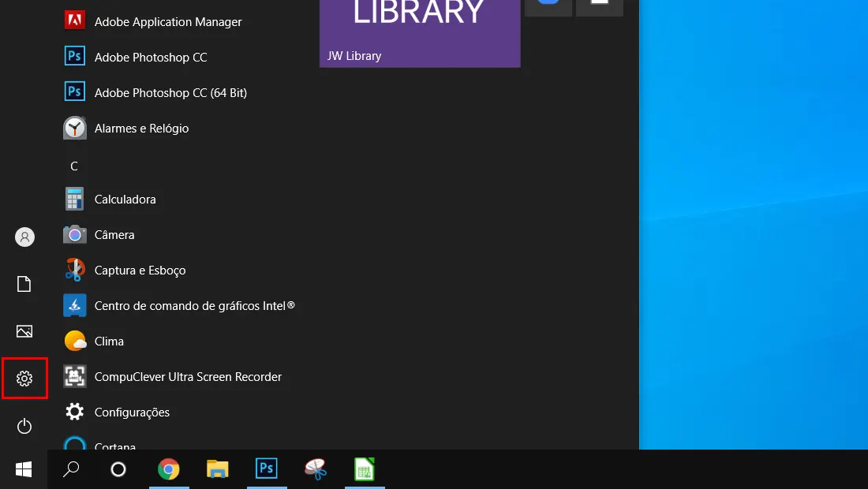Open the Clima weather icon
868x489 pixels.
pos(75,341)
